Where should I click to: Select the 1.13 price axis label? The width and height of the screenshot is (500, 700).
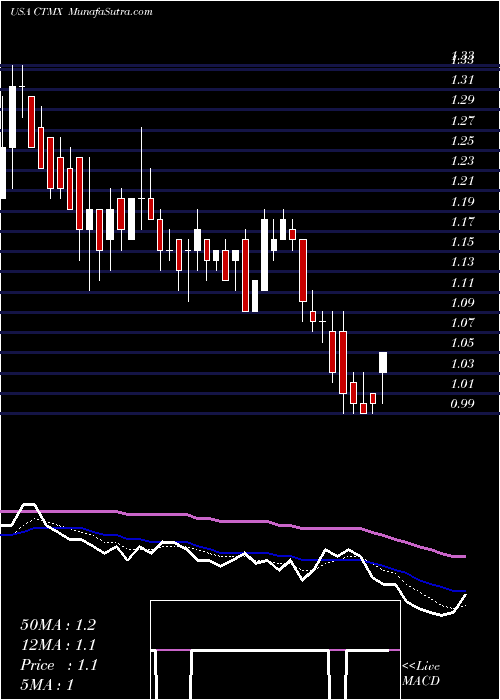pyautogui.click(x=462, y=262)
